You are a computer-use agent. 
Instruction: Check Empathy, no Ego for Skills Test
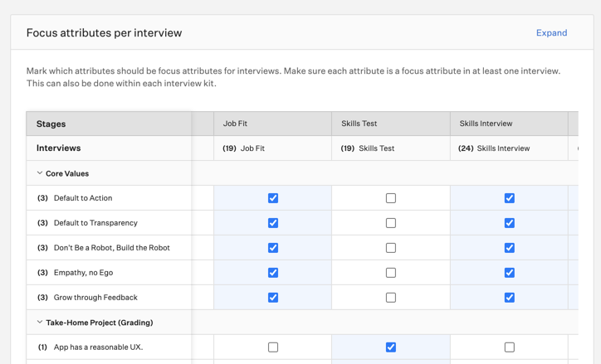pyautogui.click(x=391, y=273)
